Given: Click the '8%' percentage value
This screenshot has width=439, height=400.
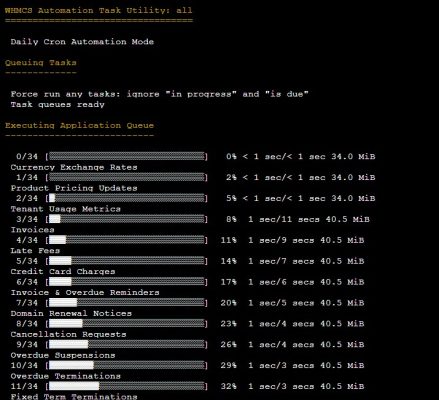Looking at the screenshot, I should pyautogui.click(x=231, y=219).
